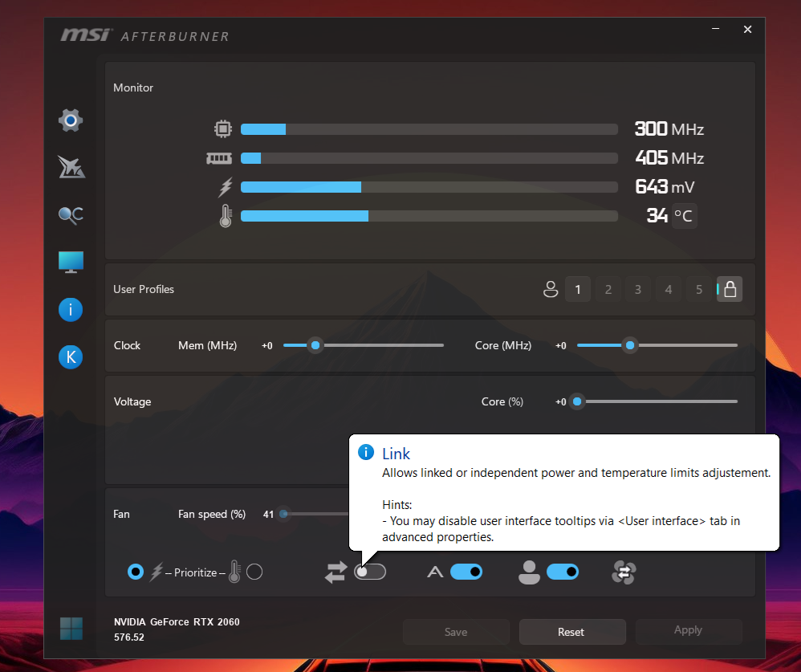Open Kombustor with the K icon
Image resolution: width=801 pixels, height=672 pixels.
tap(71, 356)
